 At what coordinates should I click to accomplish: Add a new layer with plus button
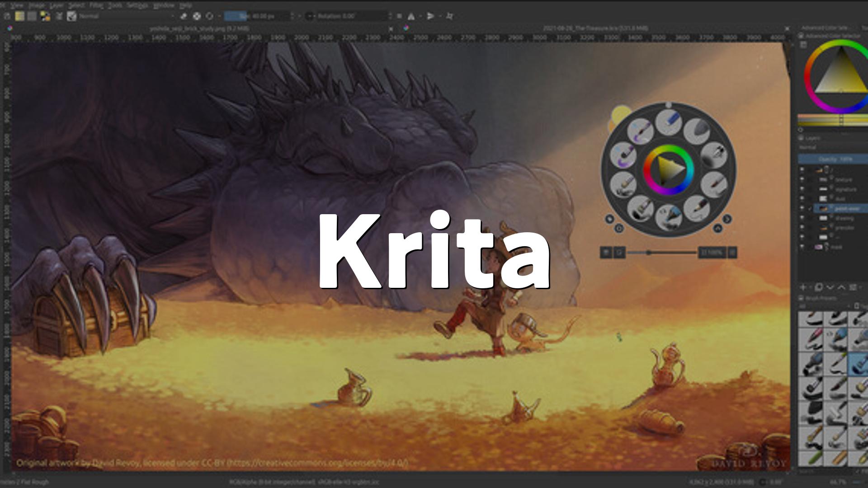click(x=803, y=287)
